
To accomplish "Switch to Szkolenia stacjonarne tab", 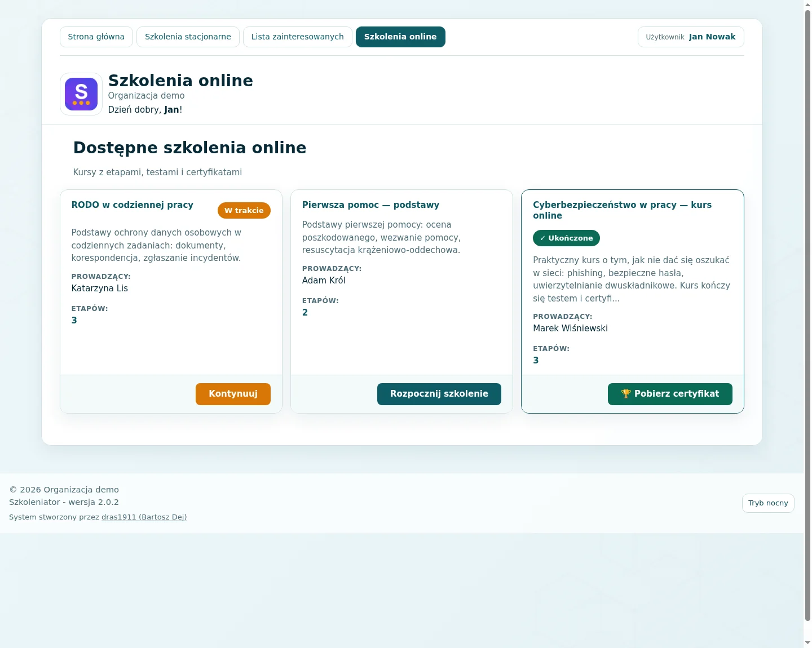I will tap(188, 37).
